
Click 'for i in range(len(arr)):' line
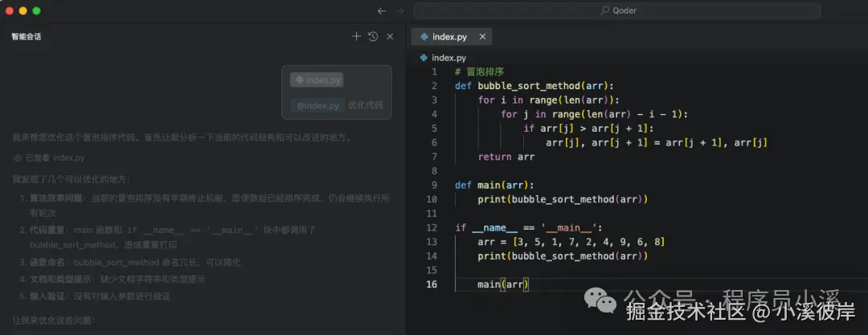[x=549, y=100]
